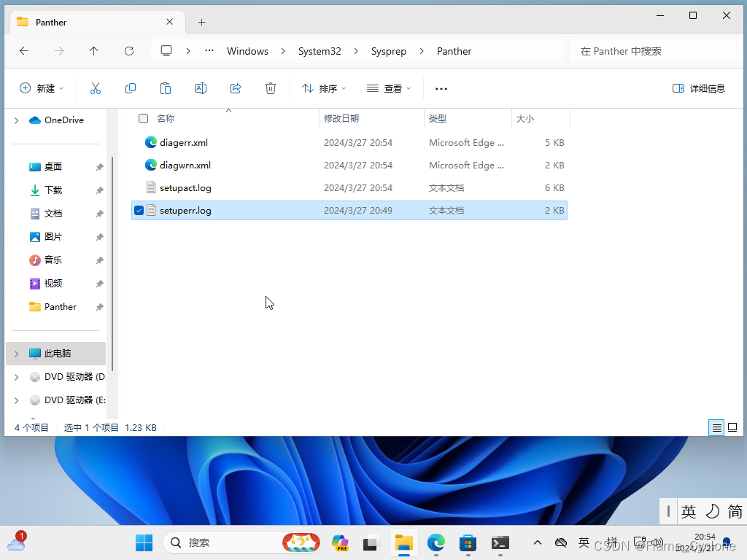
Task: Toggle the IME half/full width moon icon
Action: (x=712, y=511)
